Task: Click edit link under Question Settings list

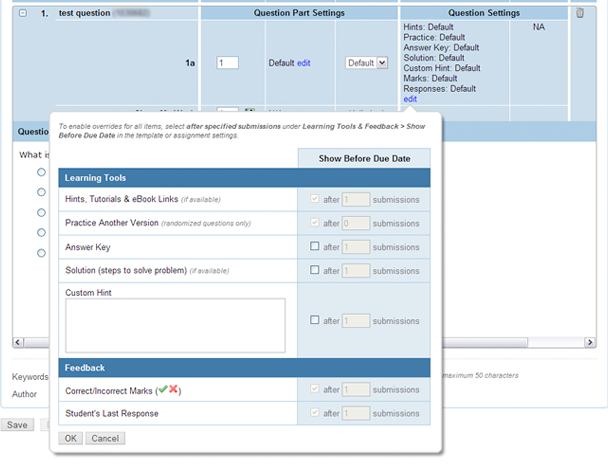Action: (x=410, y=99)
